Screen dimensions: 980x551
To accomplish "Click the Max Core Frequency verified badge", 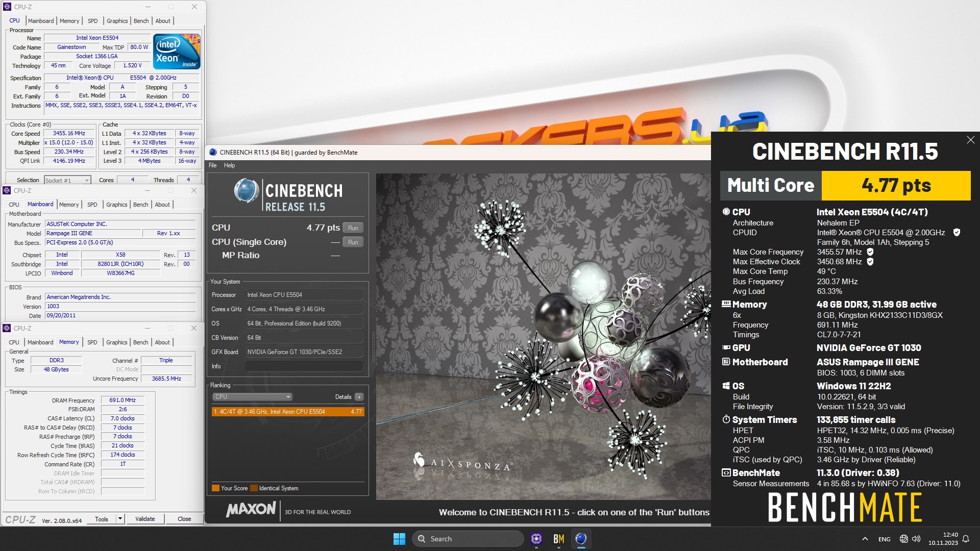I will coord(870,252).
